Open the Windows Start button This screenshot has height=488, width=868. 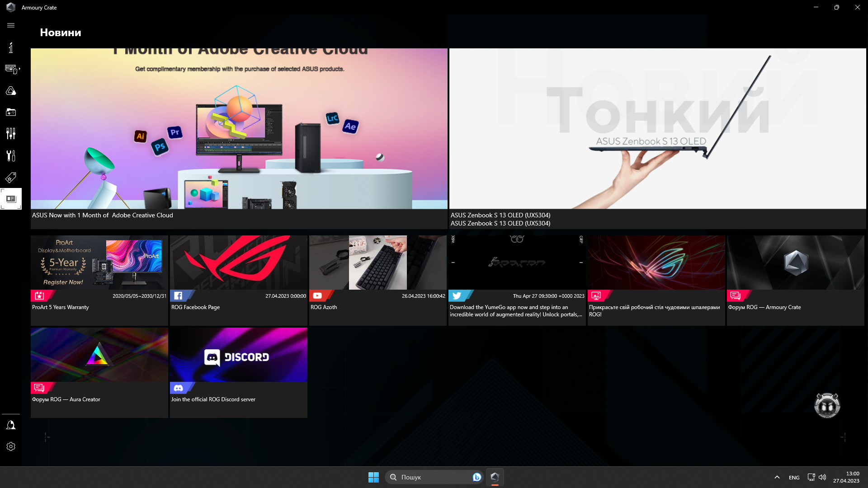click(373, 477)
